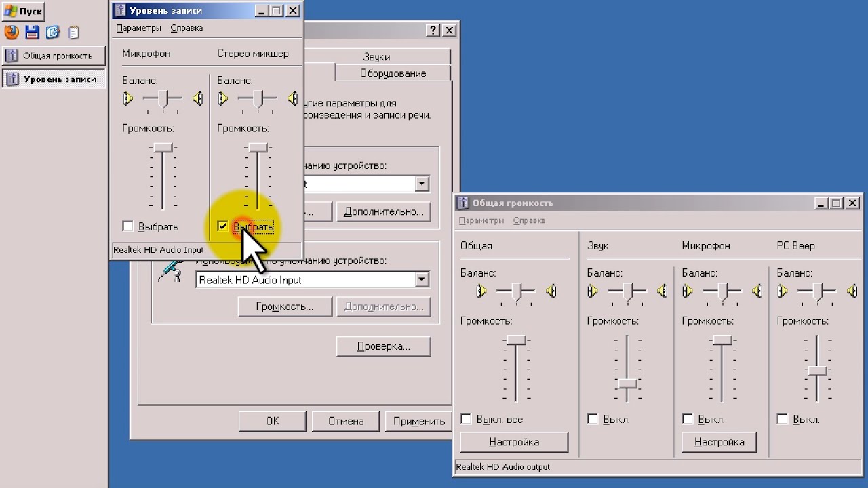Click Микрофон balance slider in Уровень записи
This screenshot has height=488, width=868.
[x=163, y=100]
